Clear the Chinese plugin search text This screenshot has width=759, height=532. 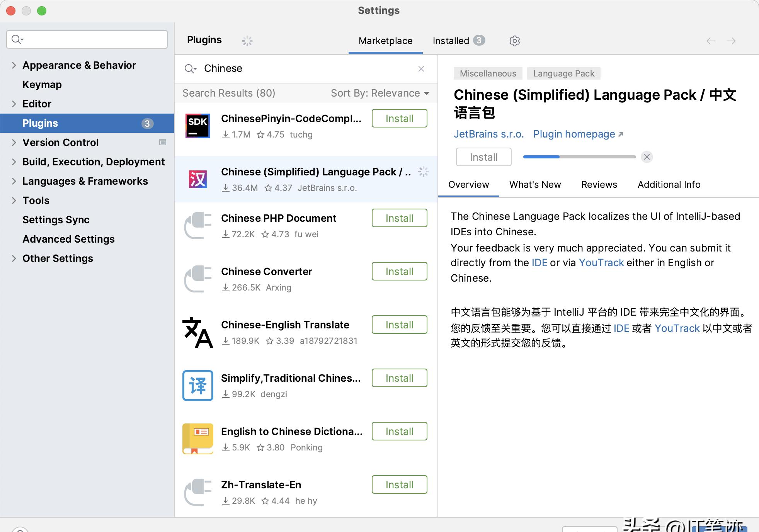[x=421, y=69]
